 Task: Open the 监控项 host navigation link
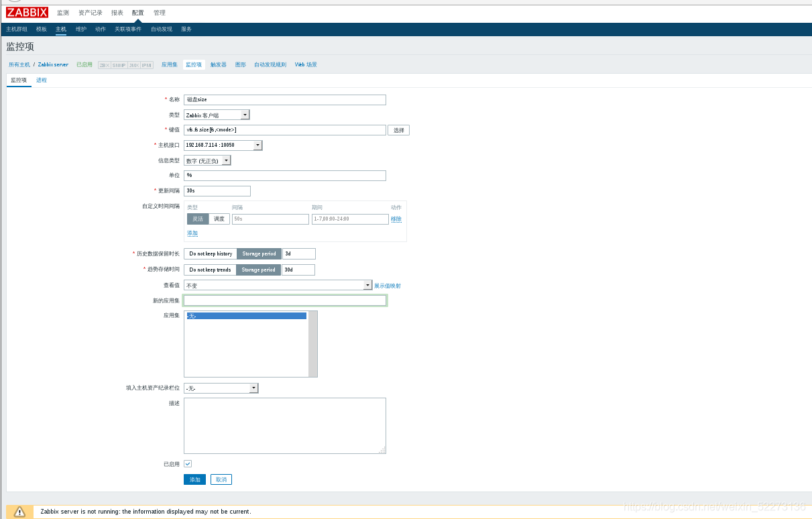click(194, 65)
